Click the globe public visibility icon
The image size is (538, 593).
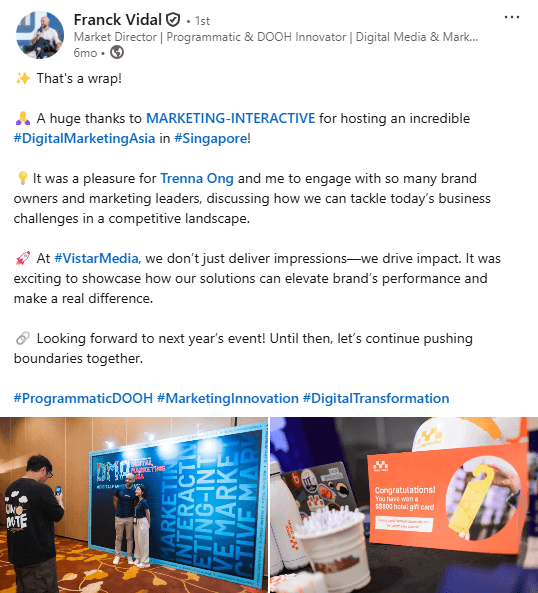pos(117,52)
